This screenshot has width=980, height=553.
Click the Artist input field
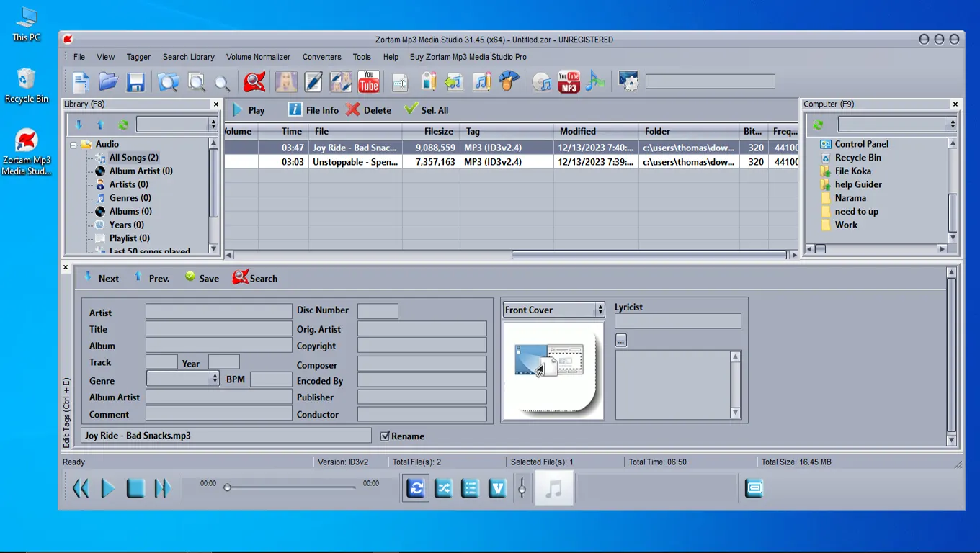tap(218, 311)
